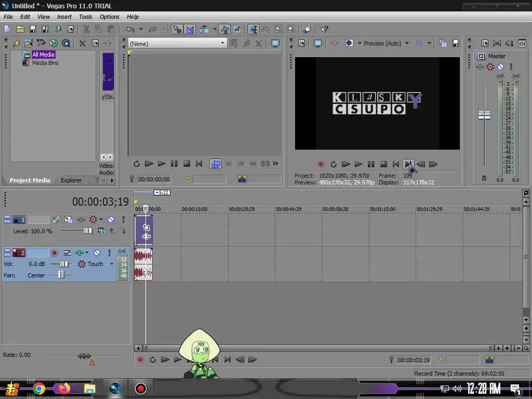Open the split screen view dropdown arrow
532x399 pixels.
click(x=360, y=43)
